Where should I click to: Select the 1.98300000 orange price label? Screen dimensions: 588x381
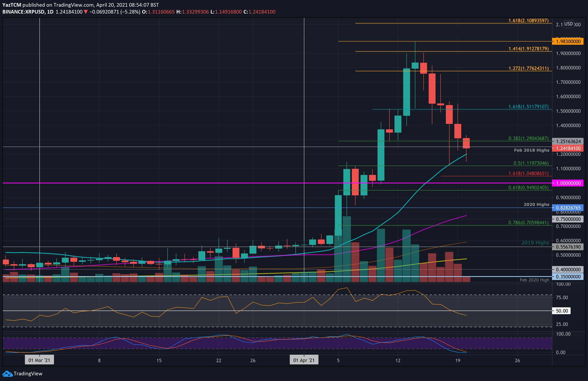point(568,41)
